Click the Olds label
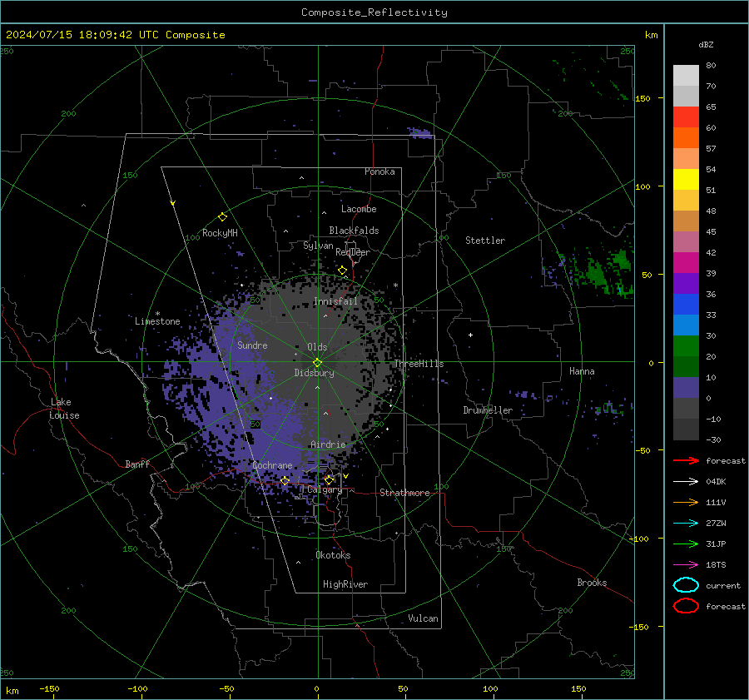The image size is (749, 700). click(317, 347)
